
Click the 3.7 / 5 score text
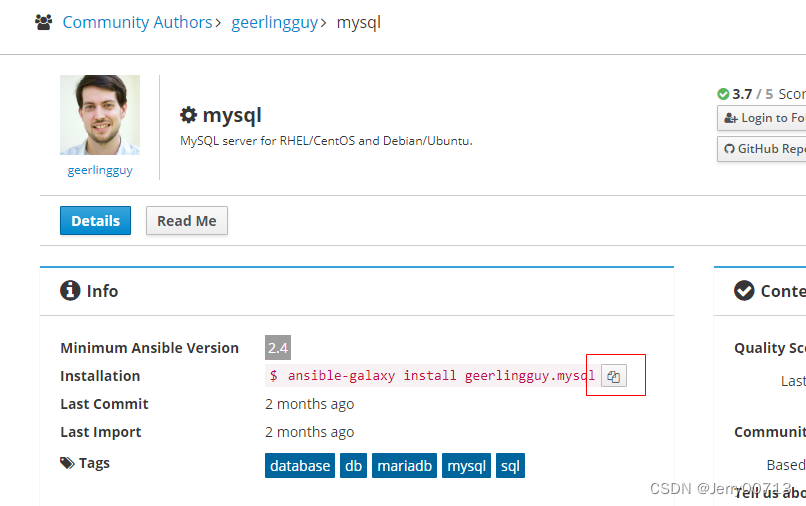click(x=753, y=94)
